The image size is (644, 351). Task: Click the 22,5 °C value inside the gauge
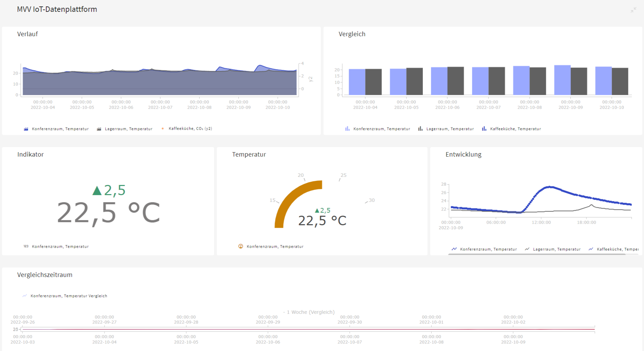[x=322, y=221]
